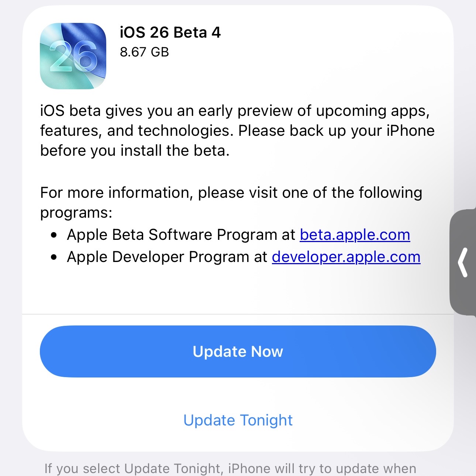Tap 'Please back up your iPhone' sentence

pos(336,131)
